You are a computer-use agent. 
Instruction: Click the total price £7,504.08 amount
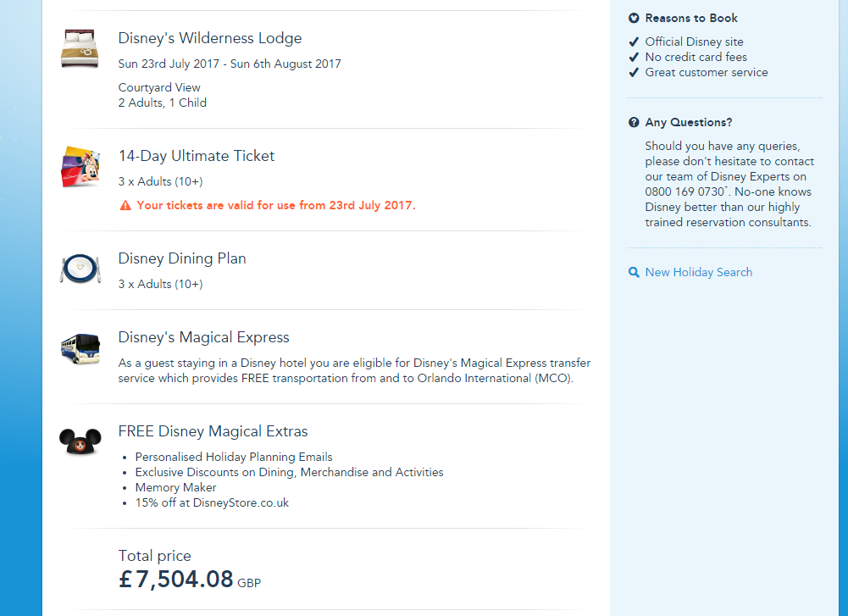[x=176, y=580]
